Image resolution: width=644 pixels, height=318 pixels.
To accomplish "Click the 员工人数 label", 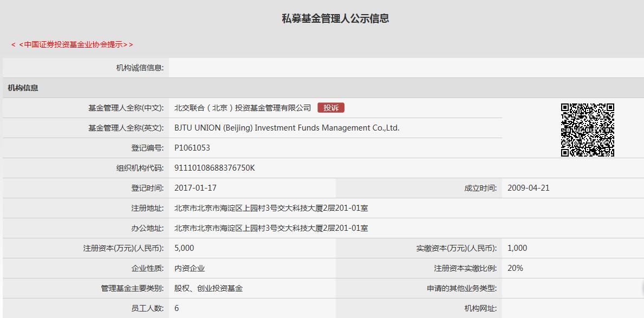I will 147,308.
